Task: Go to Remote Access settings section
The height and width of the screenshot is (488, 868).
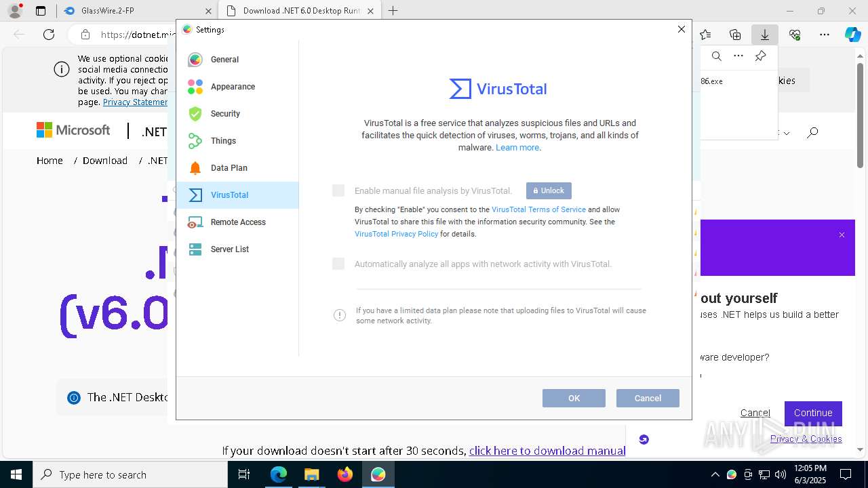Action: click(x=237, y=222)
